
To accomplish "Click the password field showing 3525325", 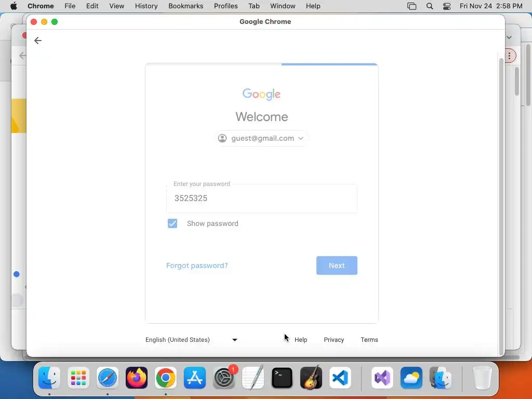I will click(262, 198).
